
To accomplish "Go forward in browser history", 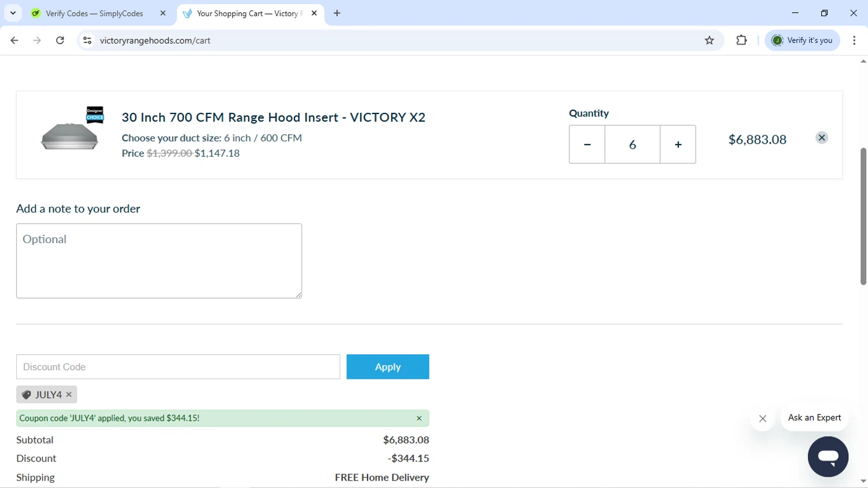I will [x=37, y=41].
